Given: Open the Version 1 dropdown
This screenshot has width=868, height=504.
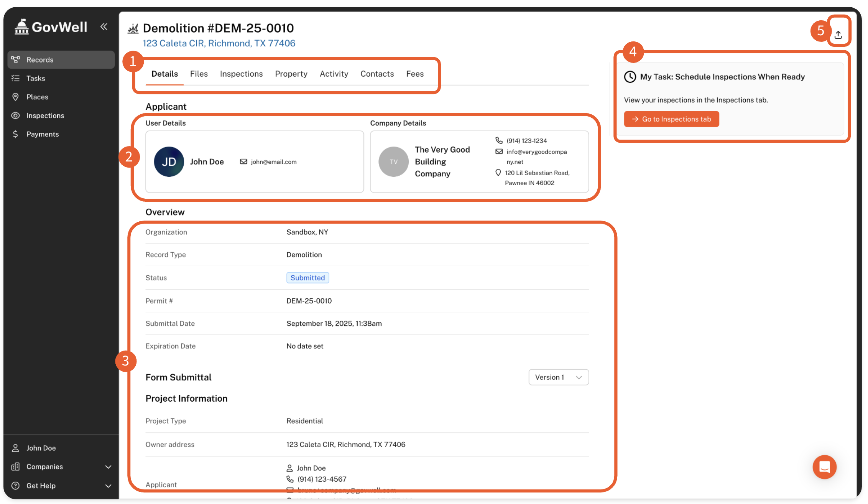Looking at the screenshot, I should coord(558,377).
